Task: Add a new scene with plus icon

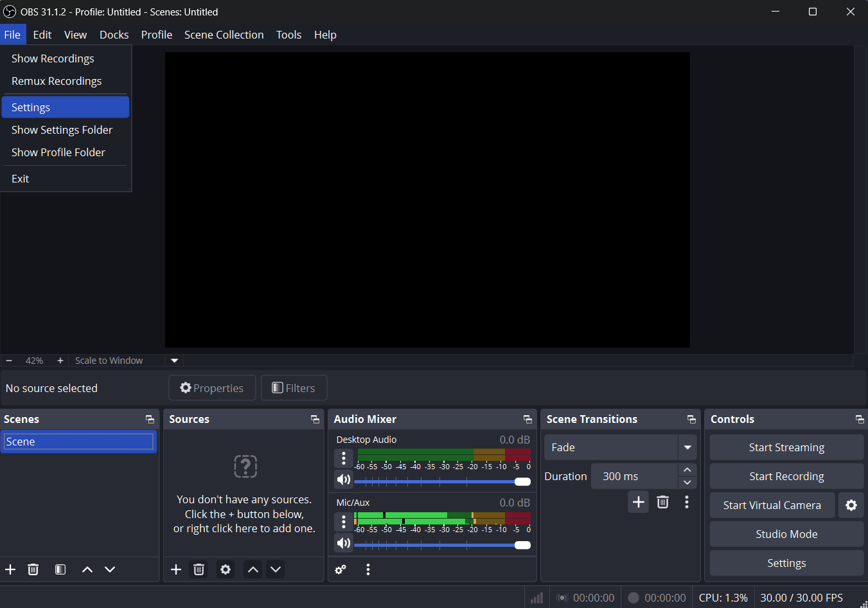Action: [10, 569]
